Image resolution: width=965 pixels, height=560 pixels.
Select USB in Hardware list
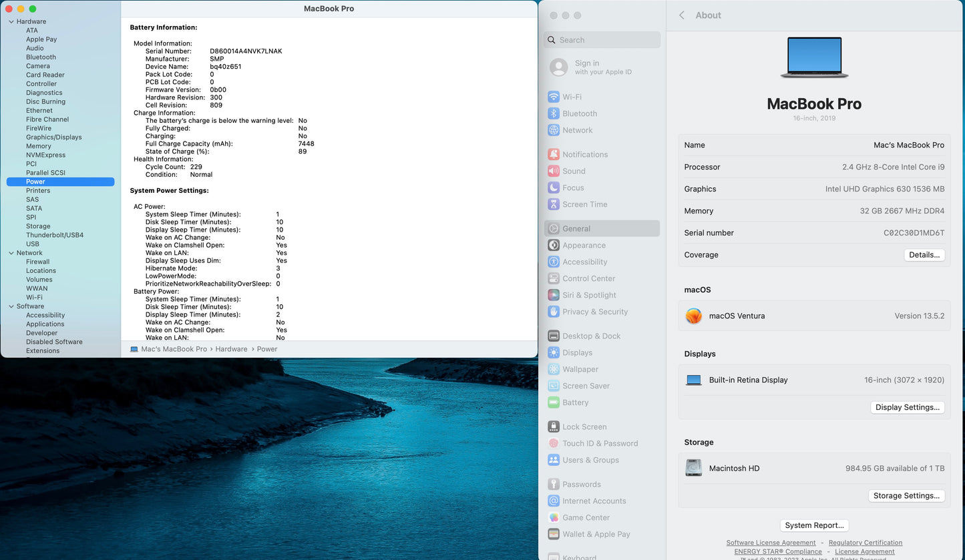[33, 244]
